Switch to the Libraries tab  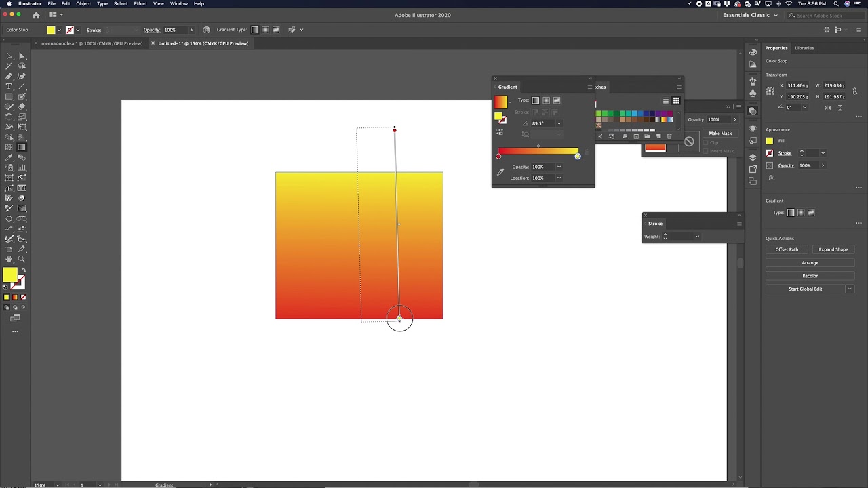[804, 48]
